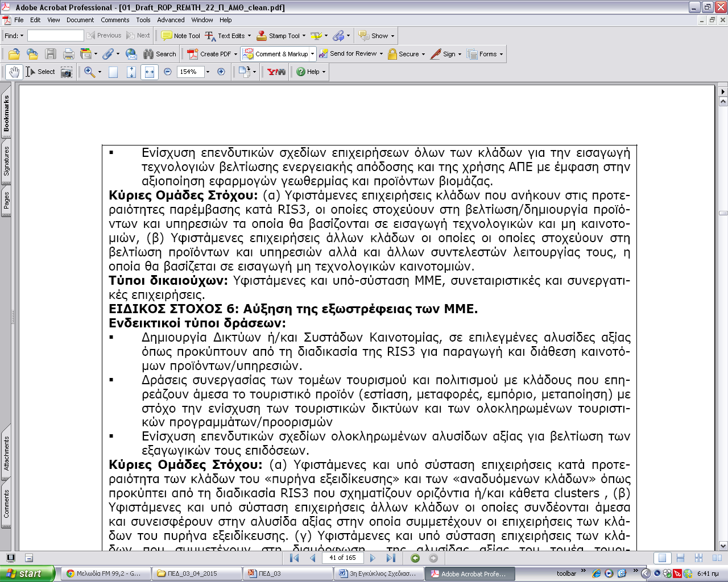This screenshot has width=728, height=582.
Task: Click the Highlighter tool icon
Action: pos(316,36)
